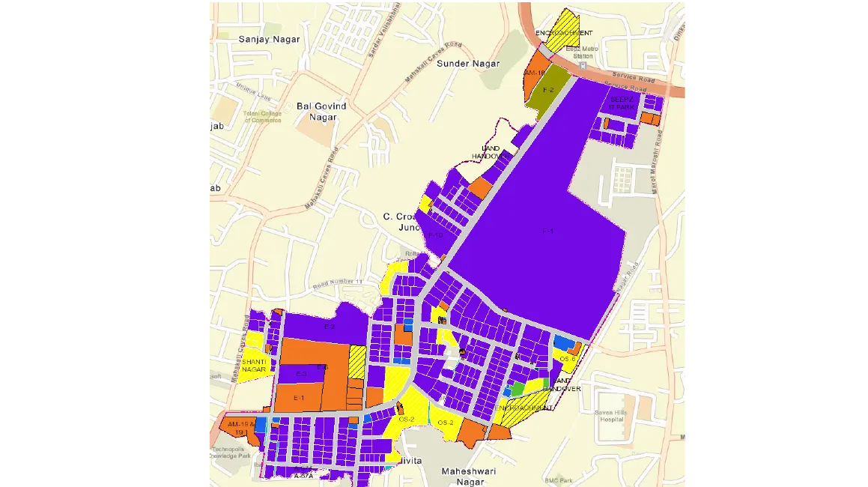The height and width of the screenshot is (487, 868).
Task: Select the SEEPZ IT Park zone
Action: coord(622,101)
